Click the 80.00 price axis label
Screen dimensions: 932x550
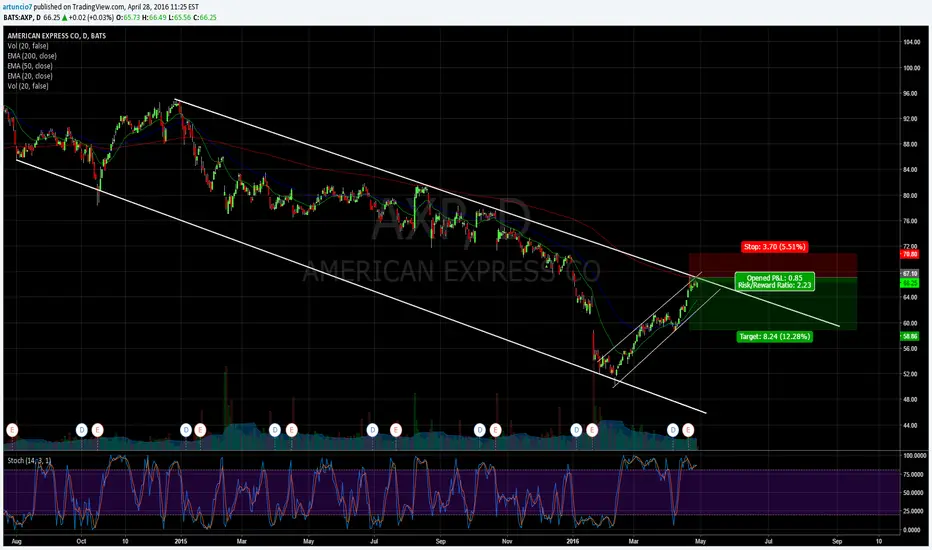click(x=911, y=196)
